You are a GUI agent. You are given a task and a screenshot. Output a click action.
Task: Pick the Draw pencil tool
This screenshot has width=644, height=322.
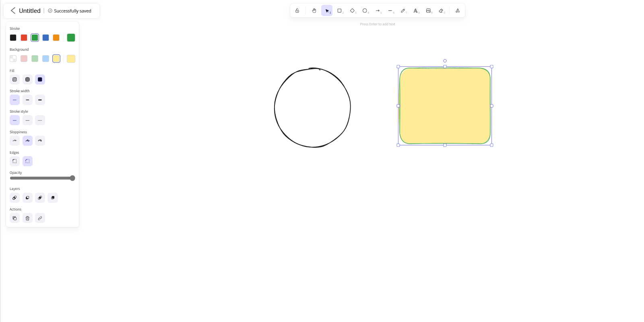pos(403,11)
